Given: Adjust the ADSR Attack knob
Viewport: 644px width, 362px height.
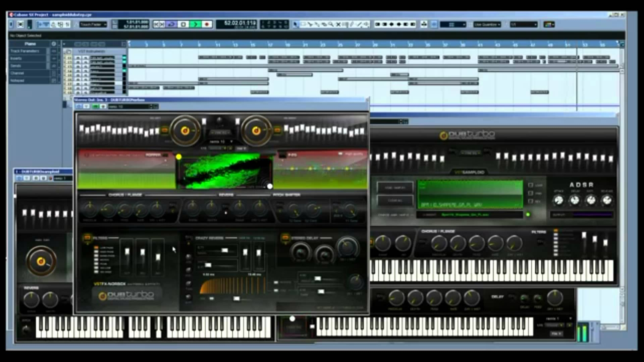Looking at the screenshot, I should click(x=558, y=200).
